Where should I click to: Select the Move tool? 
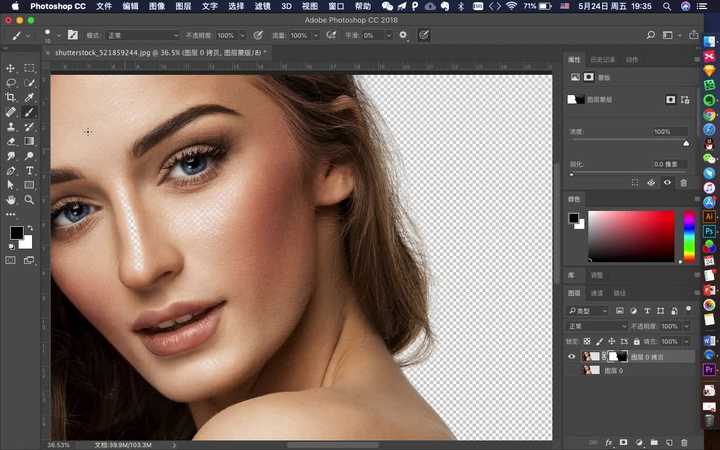point(10,68)
